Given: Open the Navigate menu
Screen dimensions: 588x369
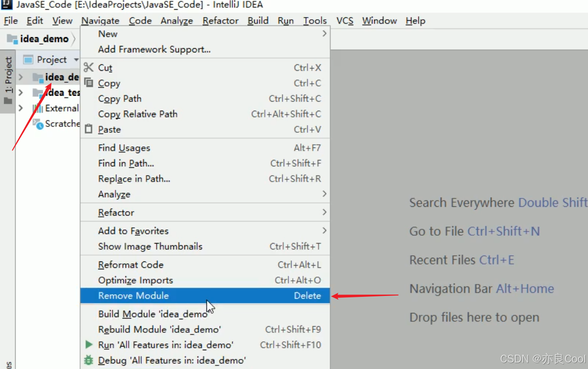Looking at the screenshot, I should 100,21.
